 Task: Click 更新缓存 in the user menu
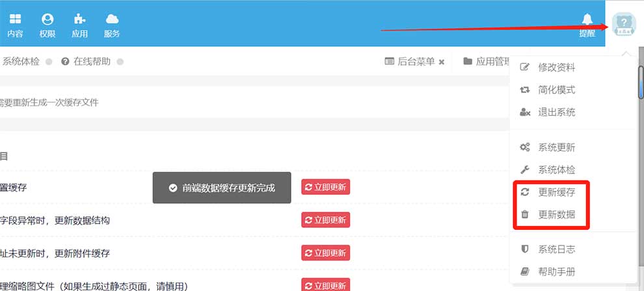[x=556, y=192]
